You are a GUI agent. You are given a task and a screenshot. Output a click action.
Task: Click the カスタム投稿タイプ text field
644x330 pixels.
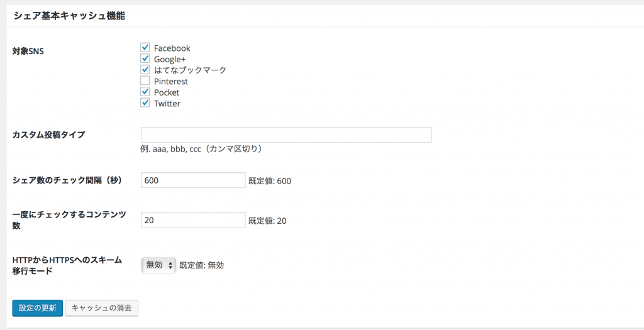[x=286, y=135]
